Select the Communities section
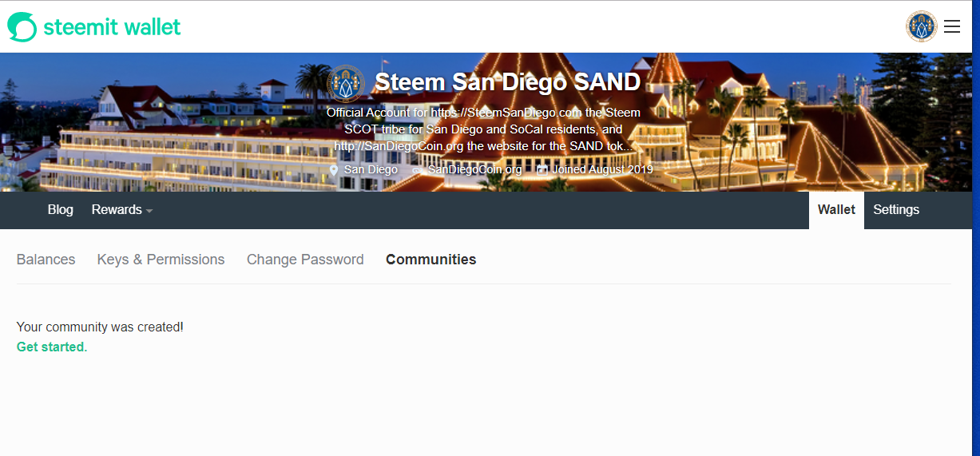980x456 pixels. pos(431,260)
